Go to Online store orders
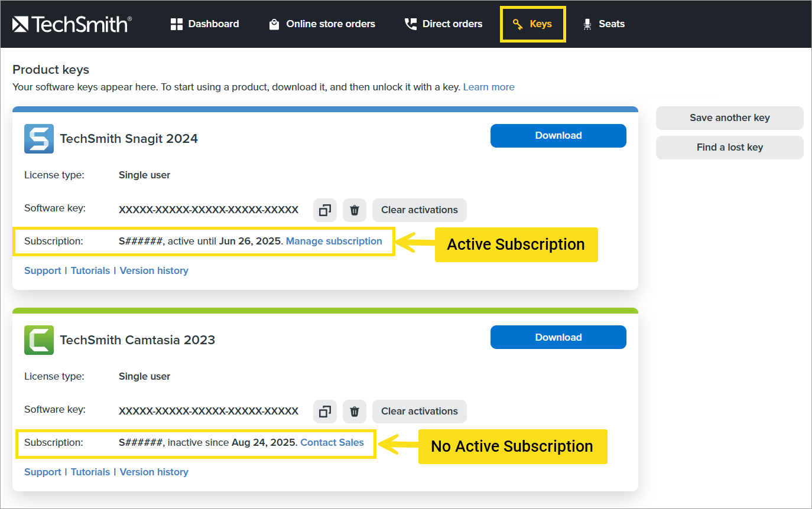The image size is (812, 509). click(322, 24)
